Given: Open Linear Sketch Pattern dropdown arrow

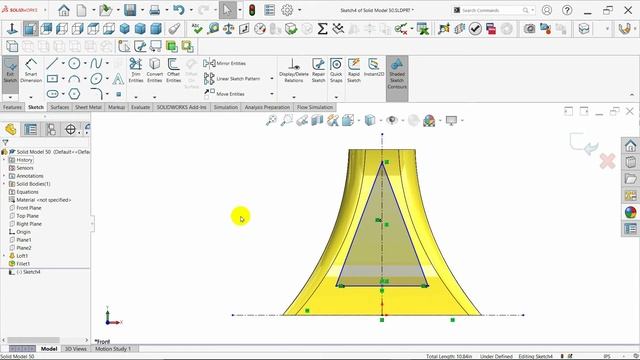Looking at the screenshot, I should click(272, 78).
